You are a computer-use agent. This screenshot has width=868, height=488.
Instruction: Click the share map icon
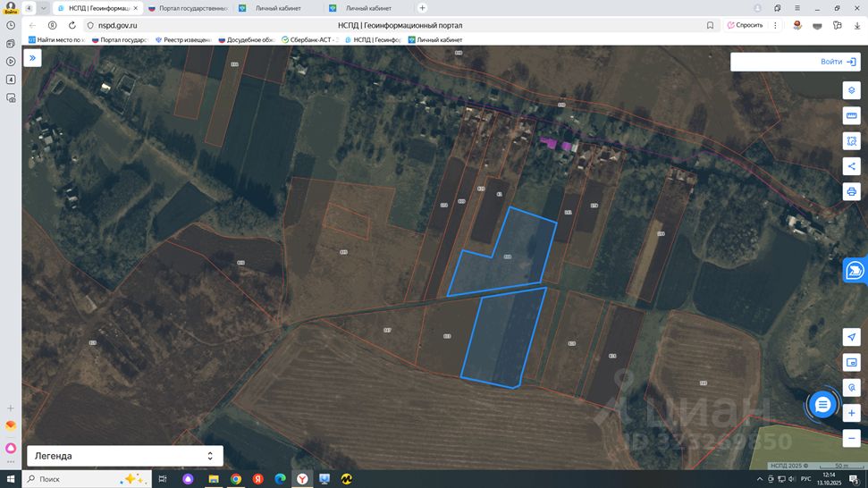(x=851, y=166)
